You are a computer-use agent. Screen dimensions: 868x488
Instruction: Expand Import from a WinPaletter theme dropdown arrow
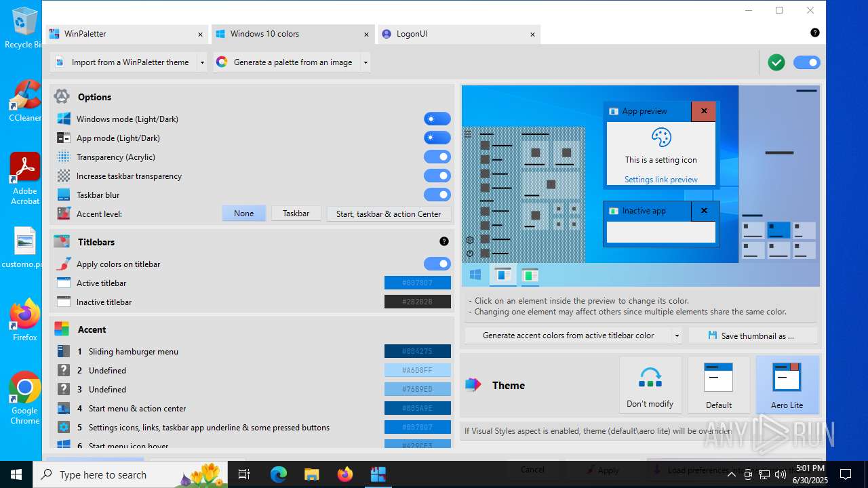pyautogui.click(x=201, y=62)
